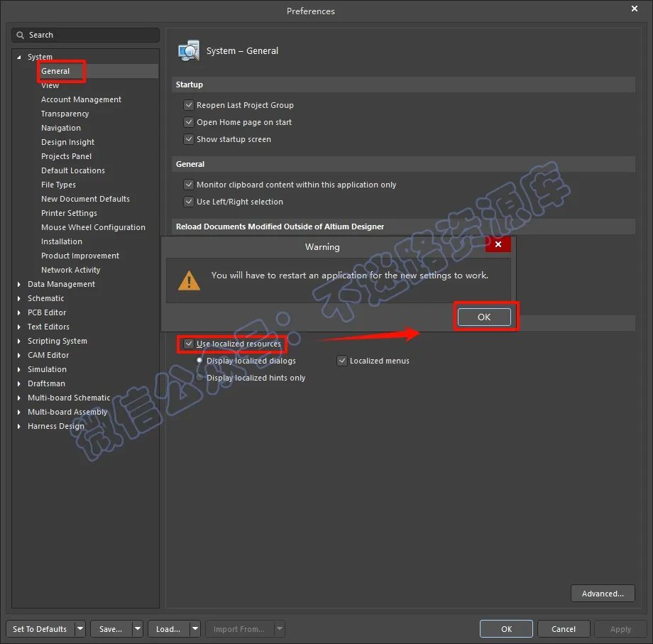This screenshot has height=644, width=653.
Task: Open Projects Panel settings page
Action: click(66, 156)
